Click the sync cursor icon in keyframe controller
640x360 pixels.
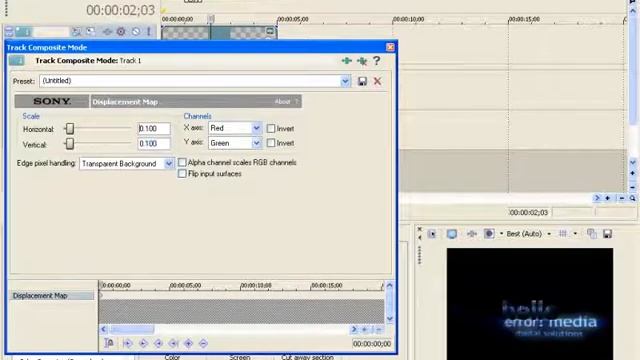(109, 343)
